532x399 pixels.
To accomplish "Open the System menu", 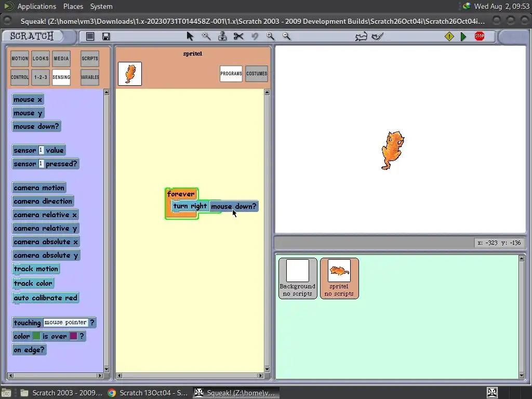I will pos(101,6).
